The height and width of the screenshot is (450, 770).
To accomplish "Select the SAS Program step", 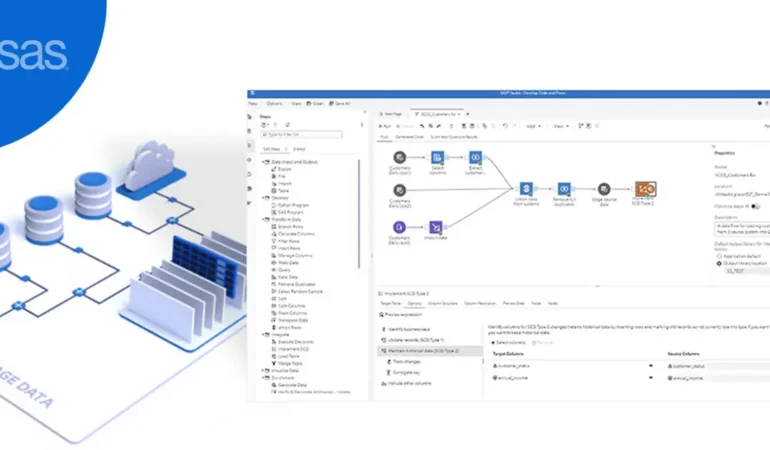I will (x=288, y=212).
